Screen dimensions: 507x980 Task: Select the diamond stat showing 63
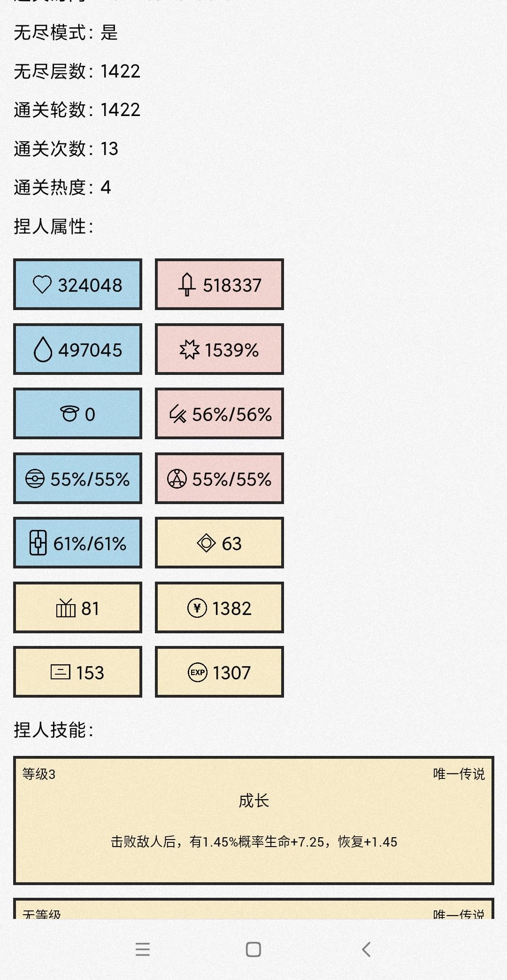point(219,543)
